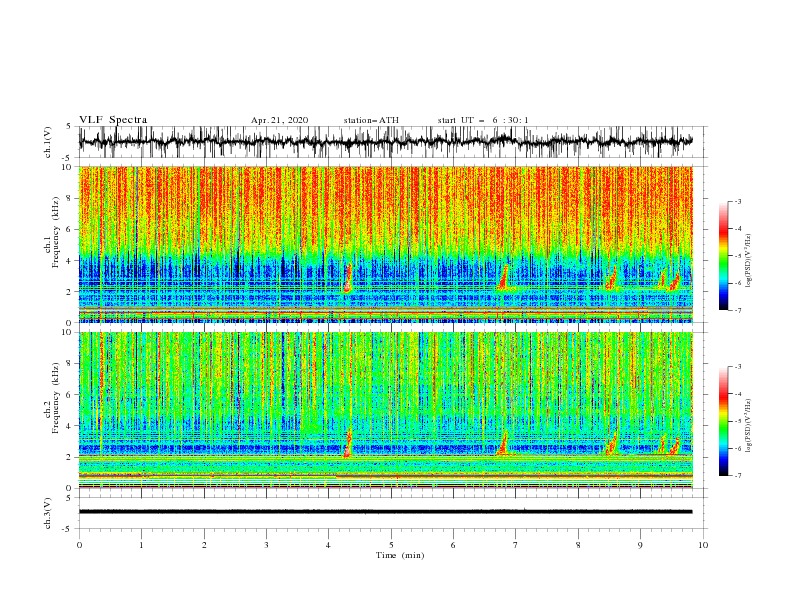Image resolution: width=792 pixels, height=612 pixels.
Task: Click time-axis tick label "5"
Action: 391,545
